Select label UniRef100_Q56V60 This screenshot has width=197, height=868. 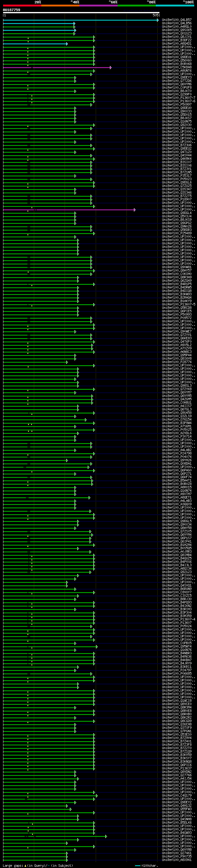[x=177, y=61]
